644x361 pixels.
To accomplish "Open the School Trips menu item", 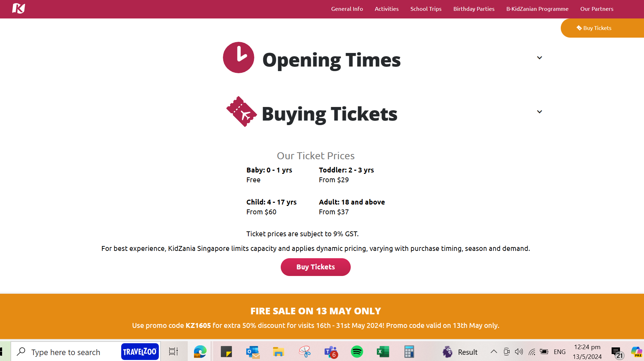I will pyautogui.click(x=426, y=9).
